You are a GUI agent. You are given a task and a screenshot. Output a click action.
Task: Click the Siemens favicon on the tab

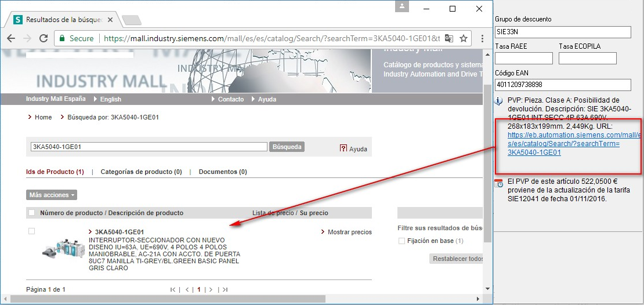17,19
